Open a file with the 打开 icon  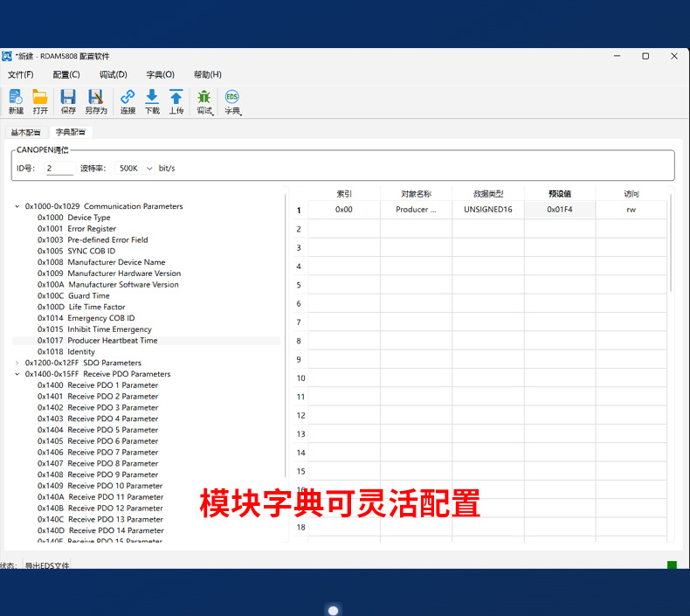point(40,100)
